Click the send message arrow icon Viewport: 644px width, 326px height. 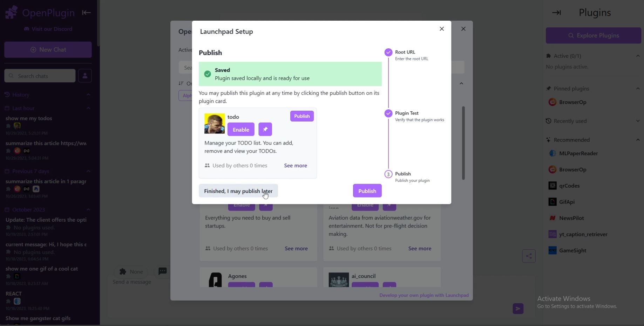point(518,308)
